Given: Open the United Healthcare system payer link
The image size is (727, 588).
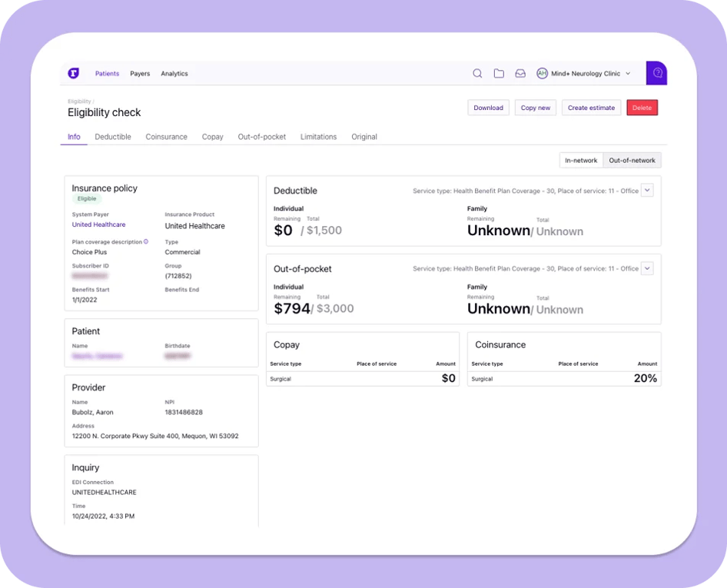Looking at the screenshot, I should (98, 224).
